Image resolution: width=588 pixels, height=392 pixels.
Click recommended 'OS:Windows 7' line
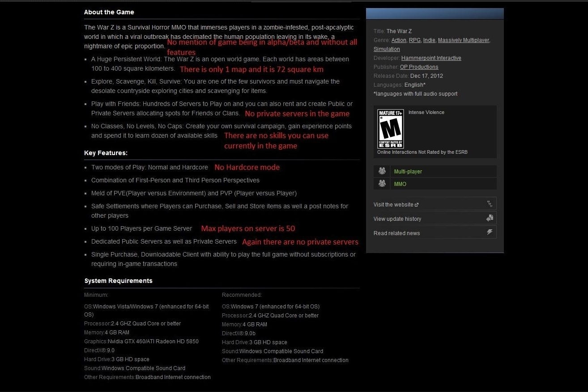[x=271, y=307]
